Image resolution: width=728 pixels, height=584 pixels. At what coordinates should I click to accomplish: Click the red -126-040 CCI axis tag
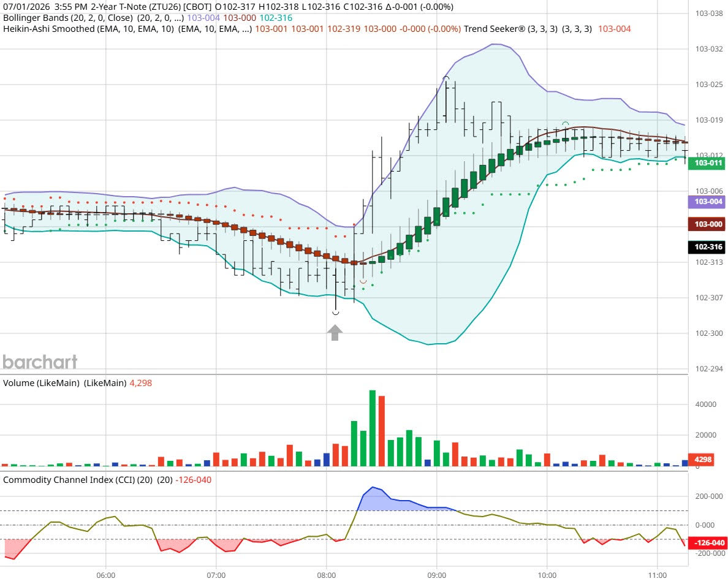(707, 543)
